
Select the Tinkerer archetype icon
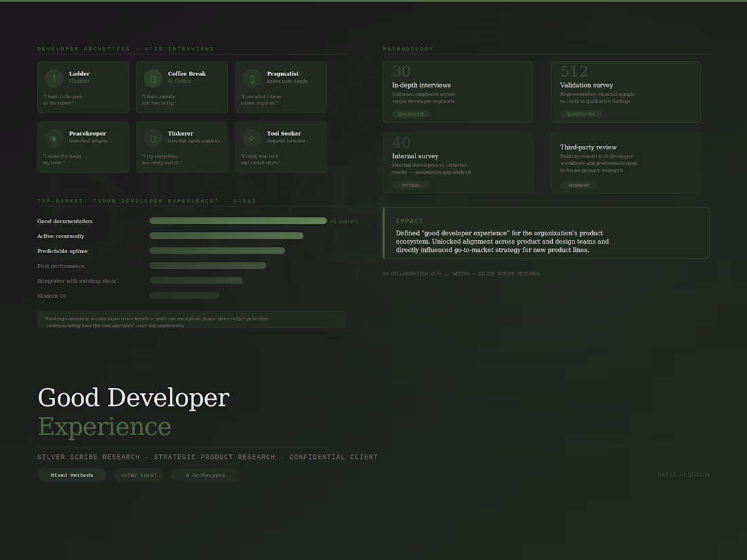pyautogui.click(x=152, y=138)
